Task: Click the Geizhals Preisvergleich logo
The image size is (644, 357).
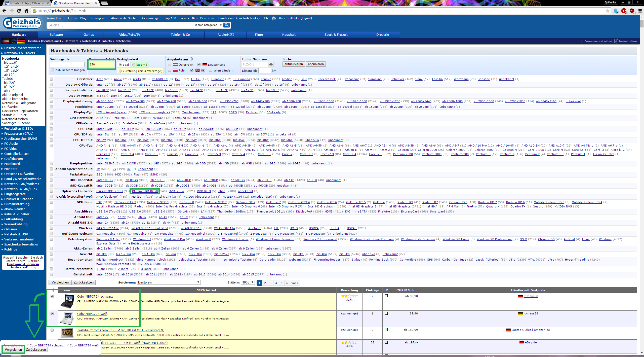Action: [22, 23]
